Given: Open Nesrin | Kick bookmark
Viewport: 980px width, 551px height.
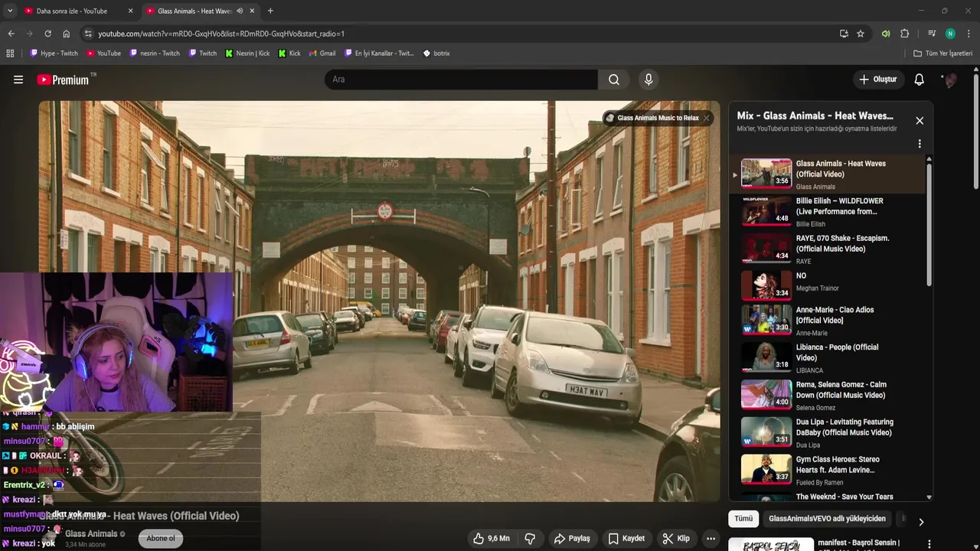Looking at the screenshot, I should pyautogui.click(x=247, y=54).
